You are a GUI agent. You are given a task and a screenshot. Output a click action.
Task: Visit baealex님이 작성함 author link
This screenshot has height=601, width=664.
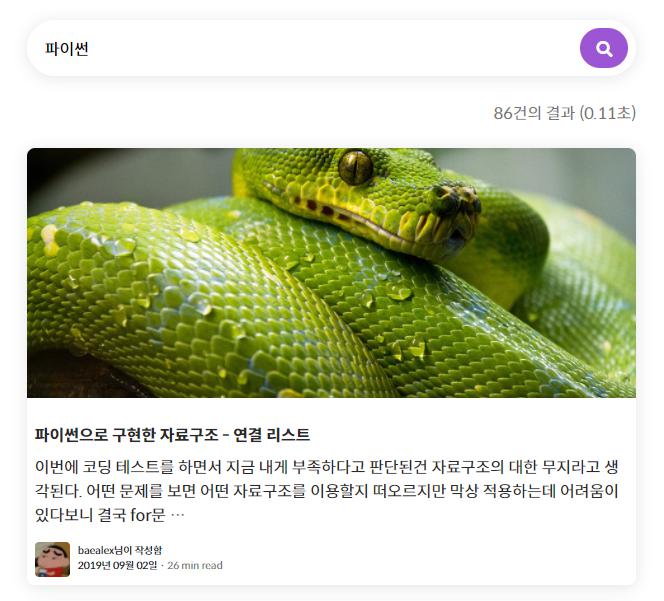point(120,550)
